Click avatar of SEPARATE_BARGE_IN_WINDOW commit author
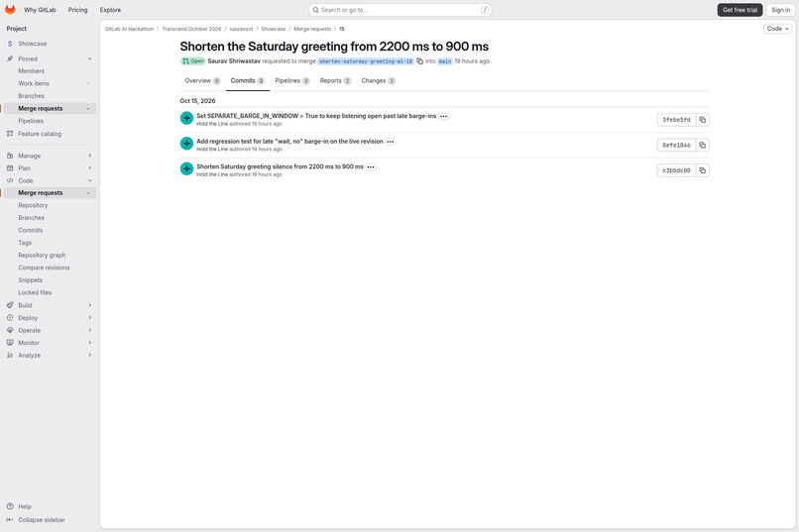This screenshot has height=532, width=799. [x=186, y=118]
